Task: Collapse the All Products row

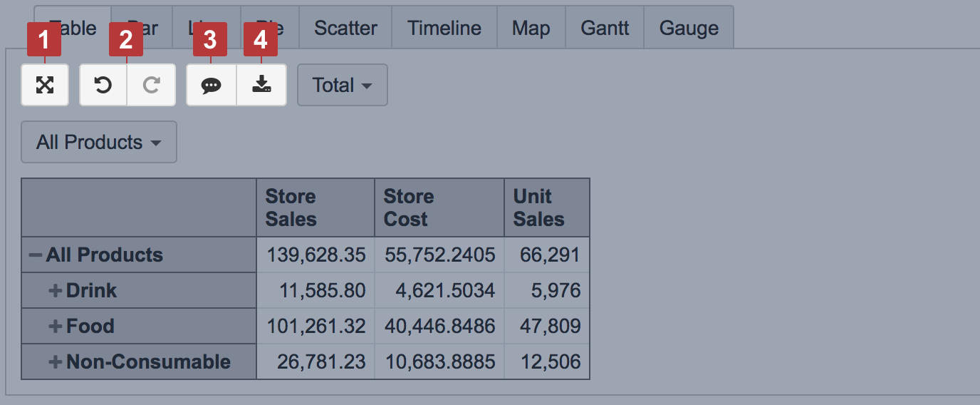Action: click(36, 255)
